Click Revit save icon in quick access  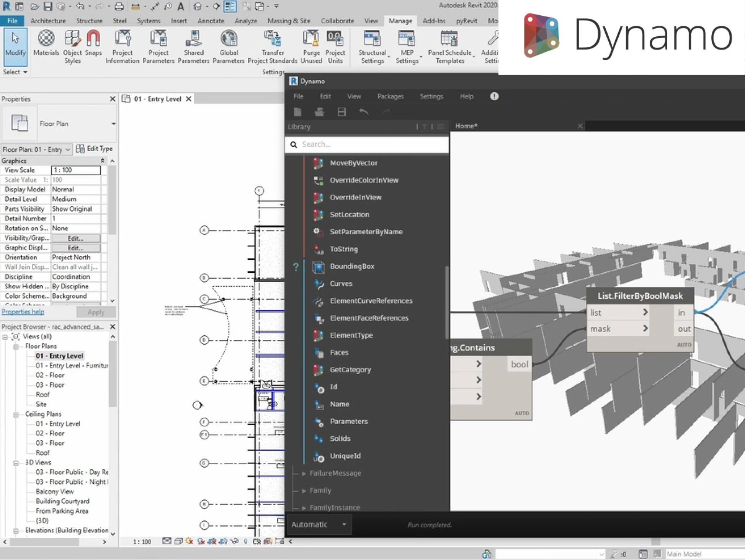pos(47,6)
